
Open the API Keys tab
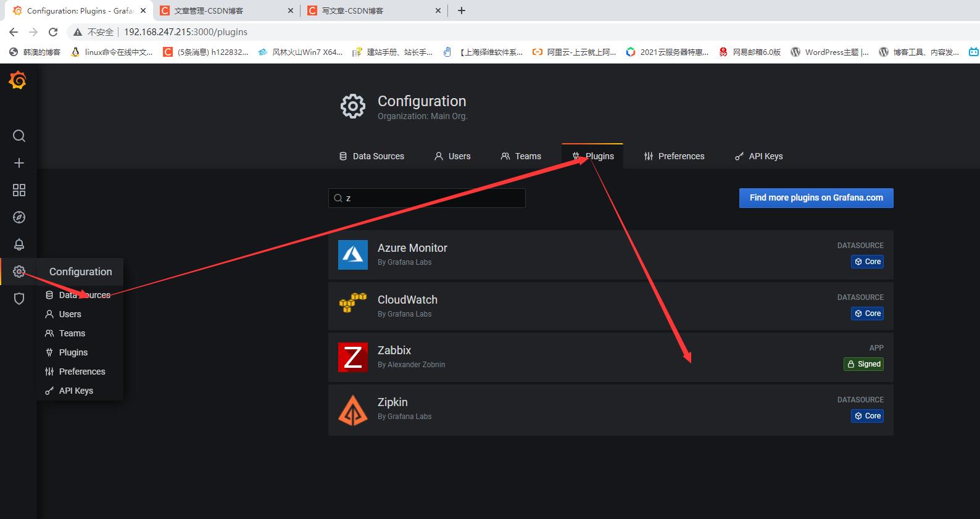(758, 156)
